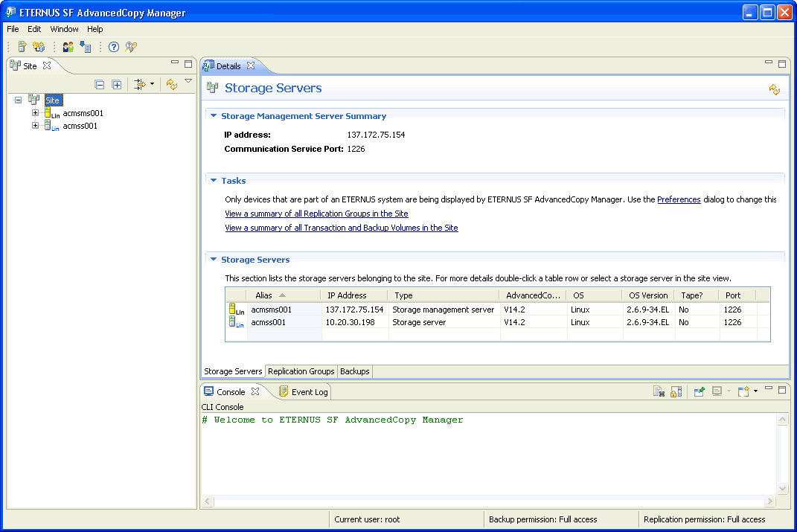Click the blue download arrow toolbar icon
797x532 pixels.
86,47
